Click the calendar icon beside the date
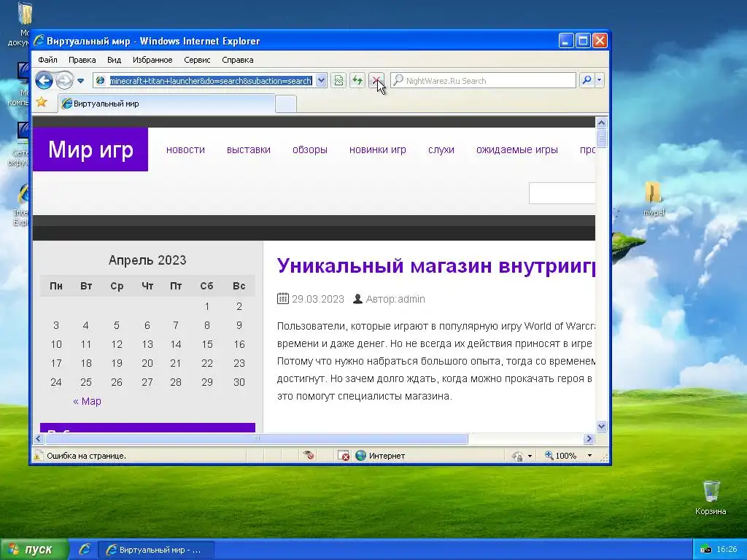This screenshot has width=747, height=560. tap(282, 298)
